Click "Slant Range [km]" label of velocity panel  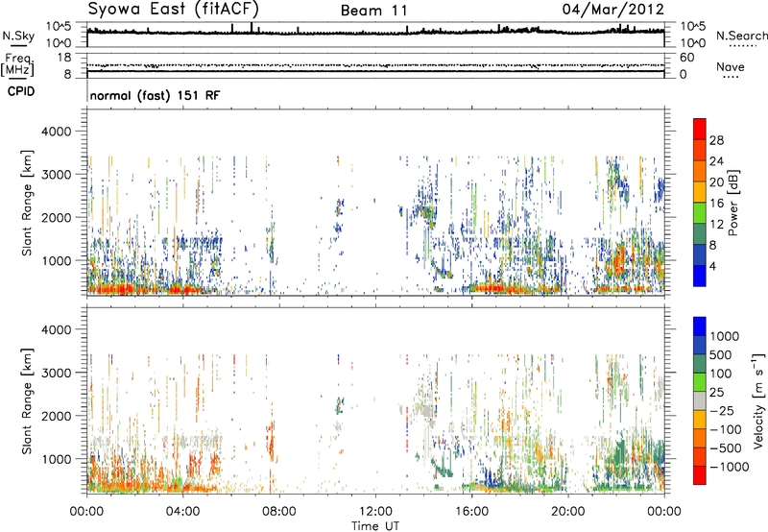pos(27,401)
